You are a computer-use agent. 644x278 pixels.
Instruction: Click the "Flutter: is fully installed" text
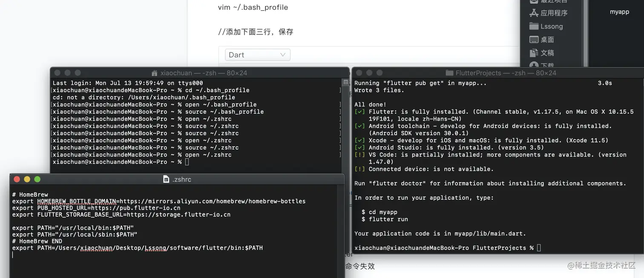tap(419, 112)
